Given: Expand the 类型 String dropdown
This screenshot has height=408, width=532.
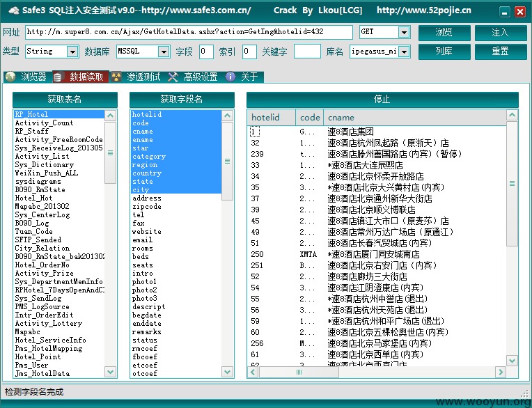Looking at the screenshot, I should point(72,52).
